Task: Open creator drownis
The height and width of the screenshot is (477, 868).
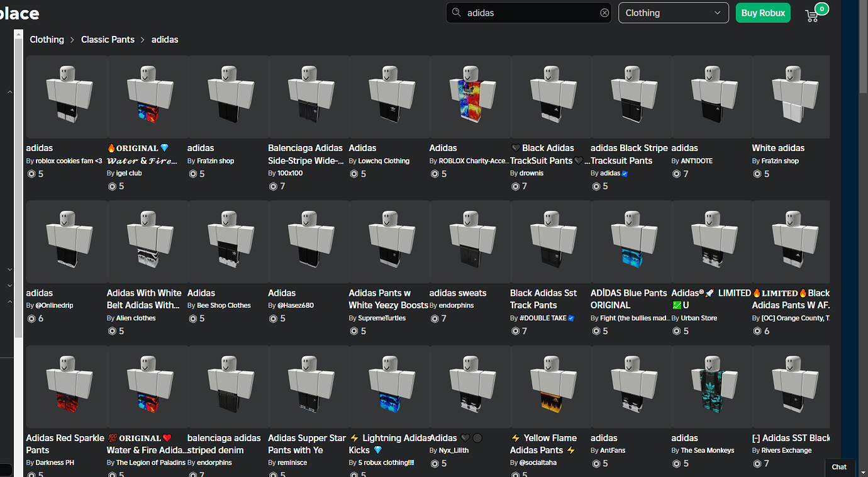Action: pyautogui.click(x=531, y=173)
